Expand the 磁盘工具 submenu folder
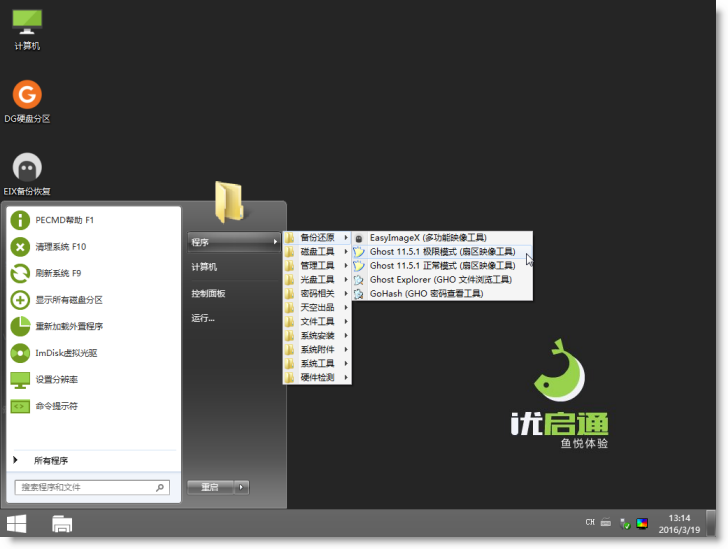 [x=316, y=252]
